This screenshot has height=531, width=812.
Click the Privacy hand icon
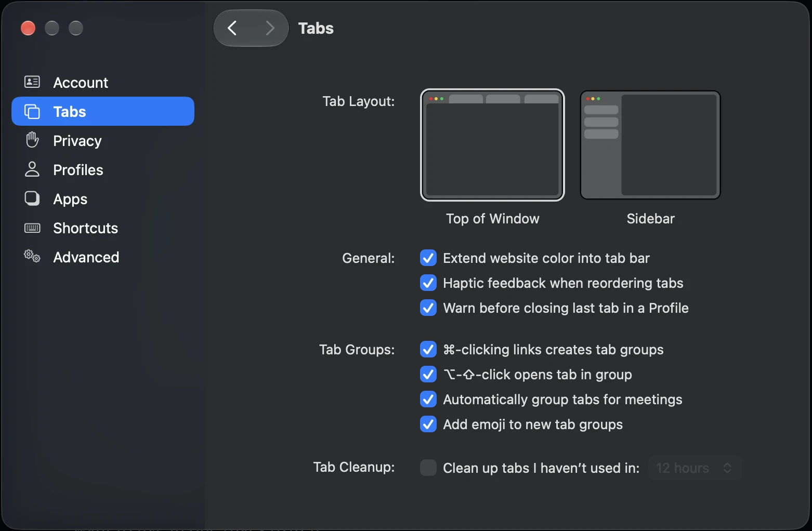click(32, 140)
